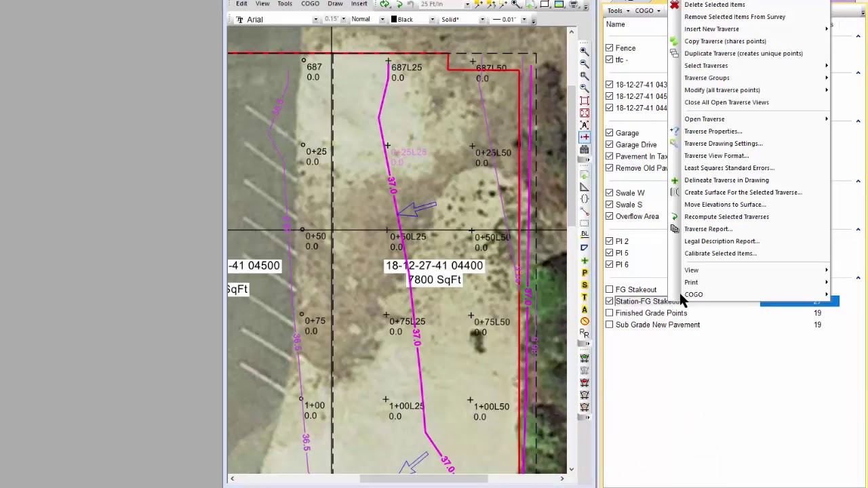Click the icon beside Traverse Report
The image size is (868, 488).
pos(674,229)
